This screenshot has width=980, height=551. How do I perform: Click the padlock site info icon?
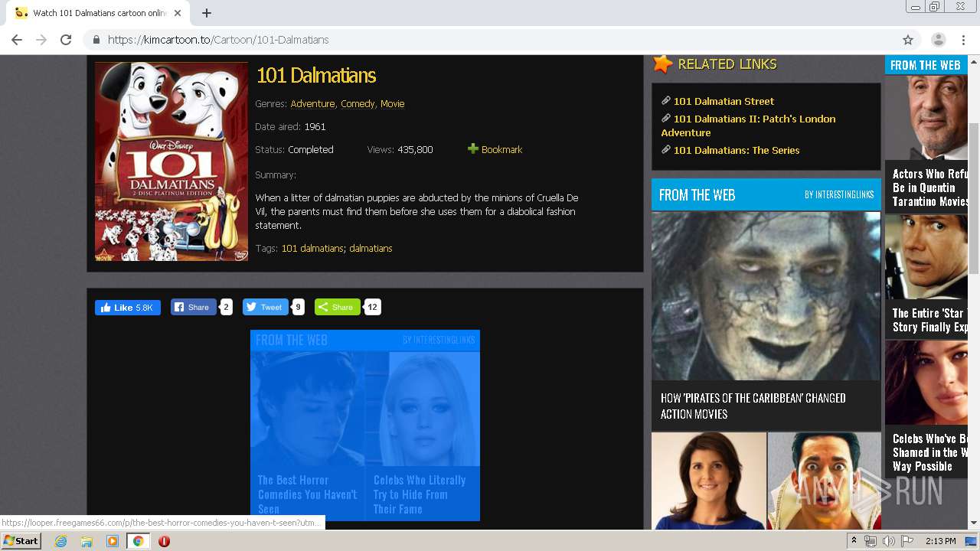tap(96, 40)
